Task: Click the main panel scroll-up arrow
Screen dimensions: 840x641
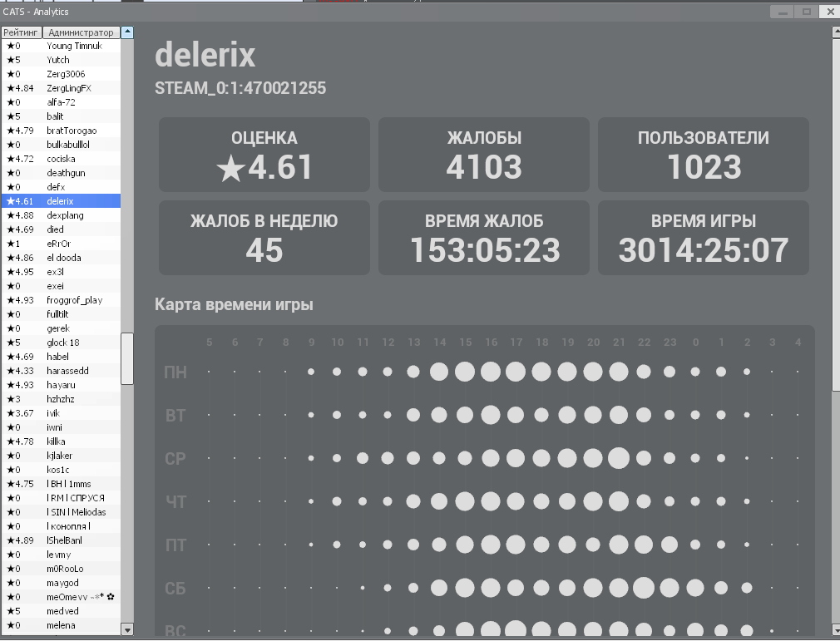Action: [x=835, y=32]
